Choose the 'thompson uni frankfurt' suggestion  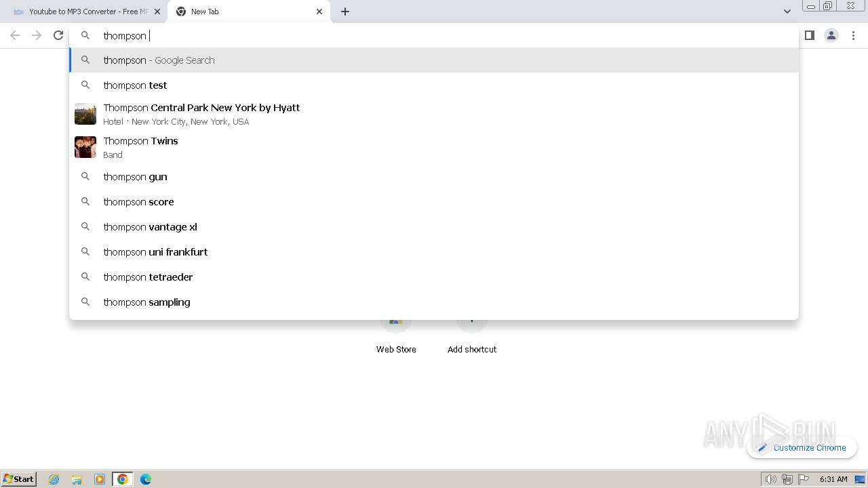coord(434,252)
